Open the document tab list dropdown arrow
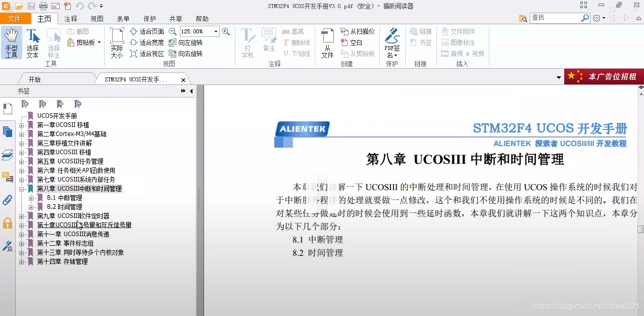Screen dimensions: 644x316 pyautogui.click(x=559, y=78)
